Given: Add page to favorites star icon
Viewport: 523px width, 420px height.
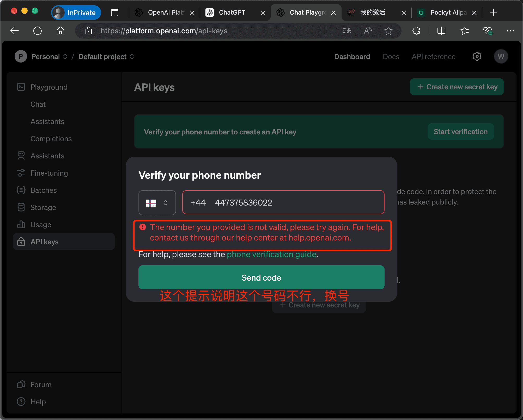Looking at the screenshot, I should [x=388, y=31].
